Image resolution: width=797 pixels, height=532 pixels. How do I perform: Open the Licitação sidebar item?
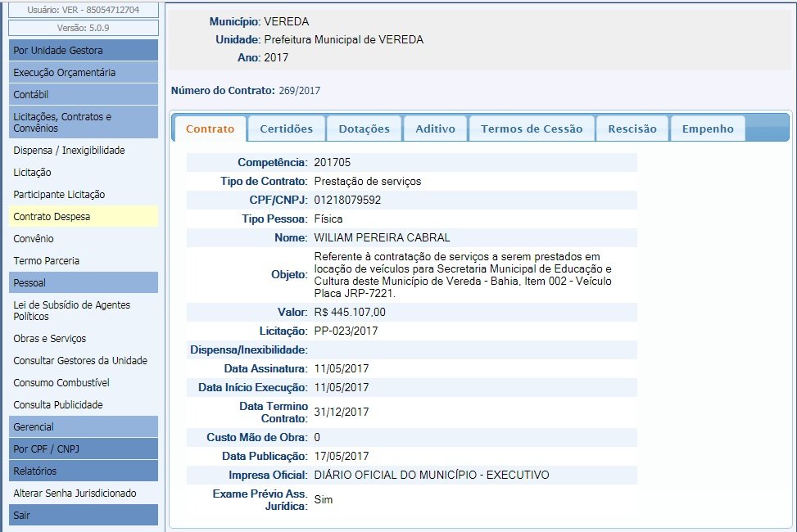point(33,173)
